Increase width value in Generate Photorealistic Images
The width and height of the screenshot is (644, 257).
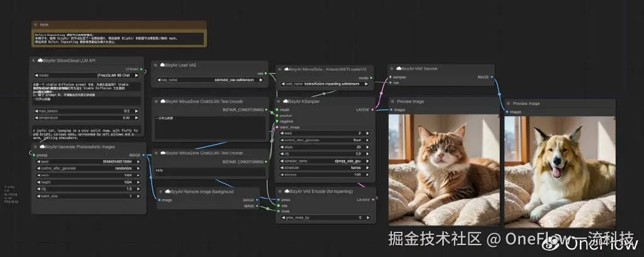coord(138,175)
